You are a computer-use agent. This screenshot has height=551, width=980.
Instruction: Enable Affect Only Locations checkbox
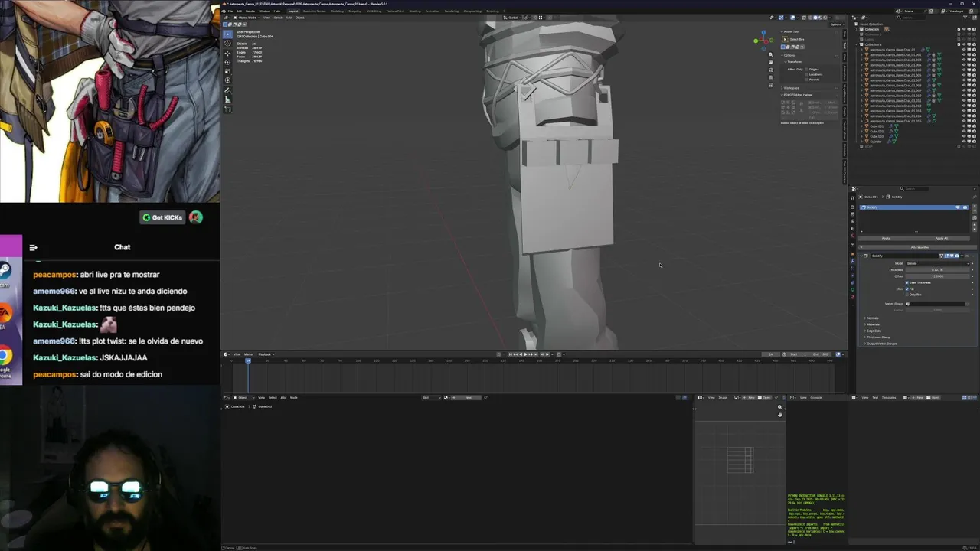point(807,74)
